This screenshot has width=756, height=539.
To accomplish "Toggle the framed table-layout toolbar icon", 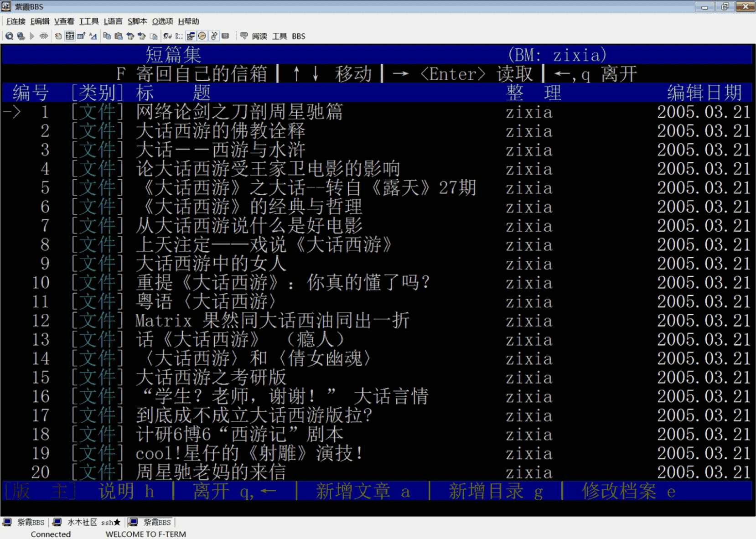I will [x=70, y=36].
